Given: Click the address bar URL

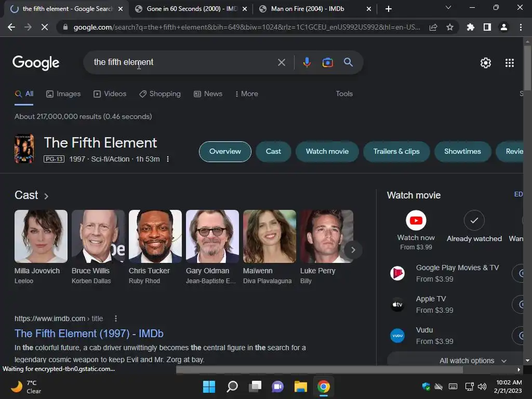Looking at the screenshot, I should click(x=247, y=27).
